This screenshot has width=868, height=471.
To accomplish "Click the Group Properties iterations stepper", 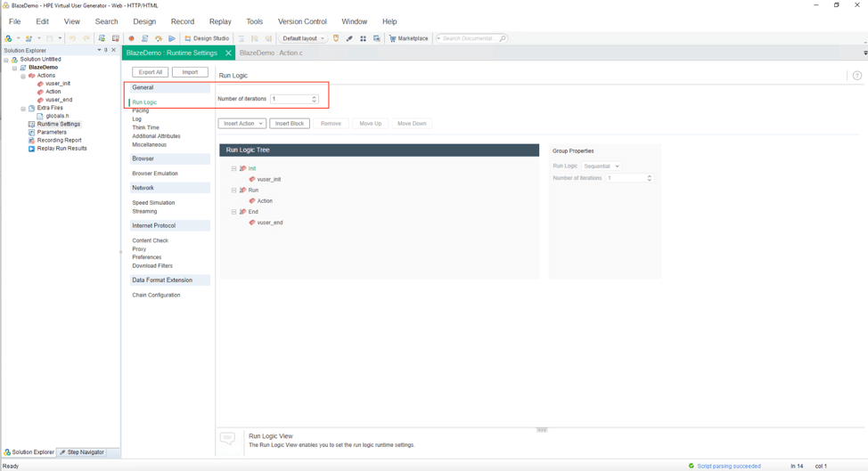I will click(650, 178).
